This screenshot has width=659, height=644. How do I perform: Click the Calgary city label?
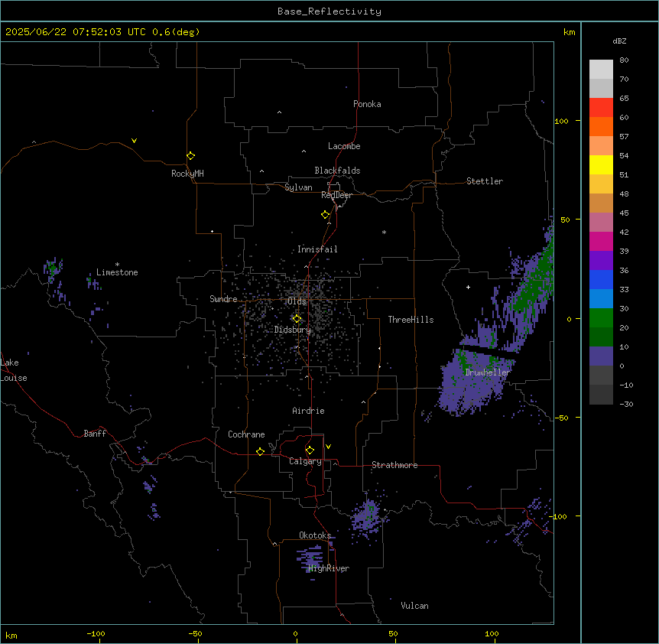pos(305,461)
